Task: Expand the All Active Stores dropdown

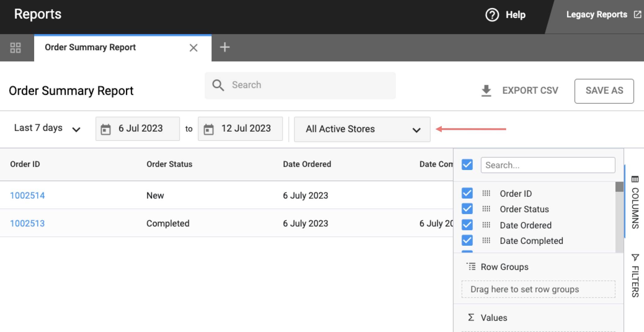Action: [362, 129]
